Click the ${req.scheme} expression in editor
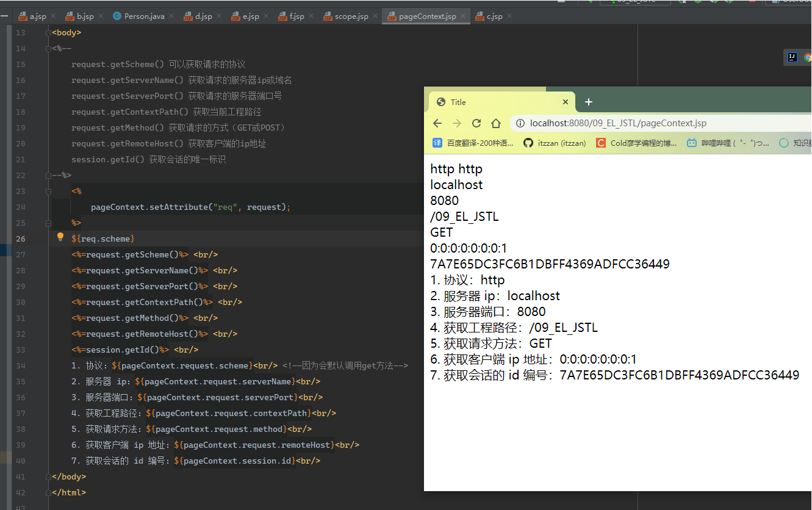 click(x=102, y=239)
